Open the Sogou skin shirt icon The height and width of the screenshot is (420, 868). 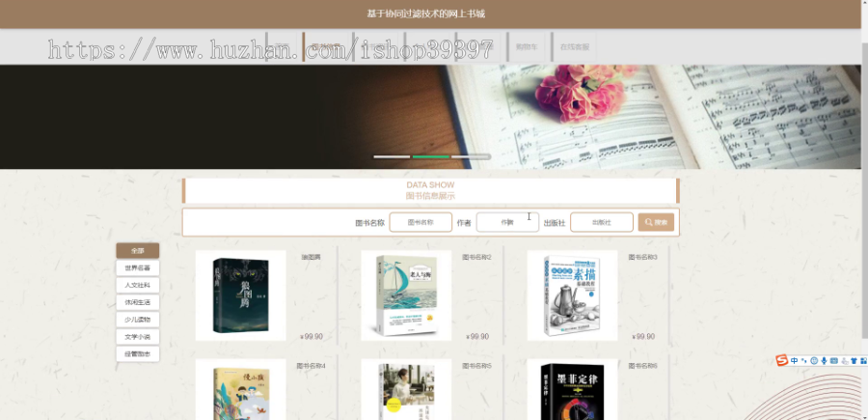[x=854, y=361]
